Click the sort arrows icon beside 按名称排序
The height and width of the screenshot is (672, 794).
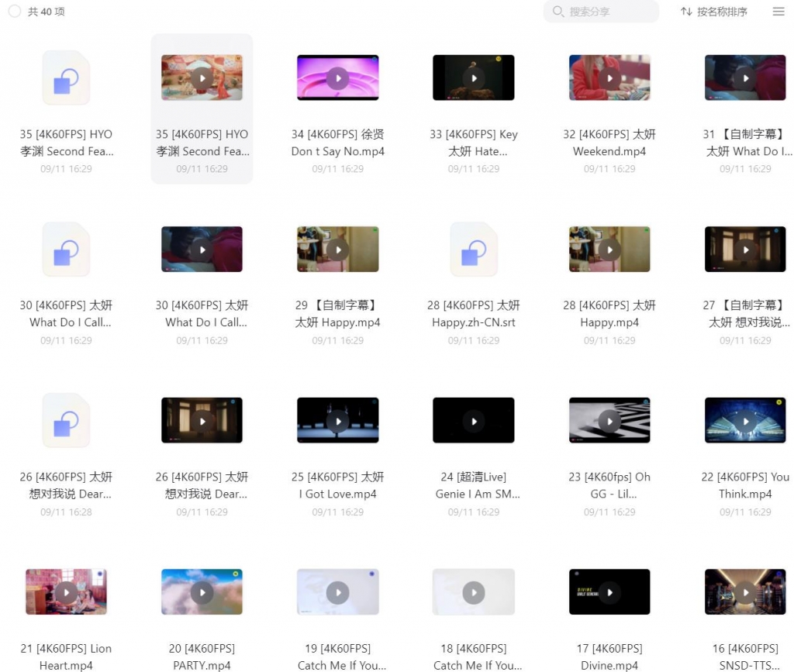point(686,11)
